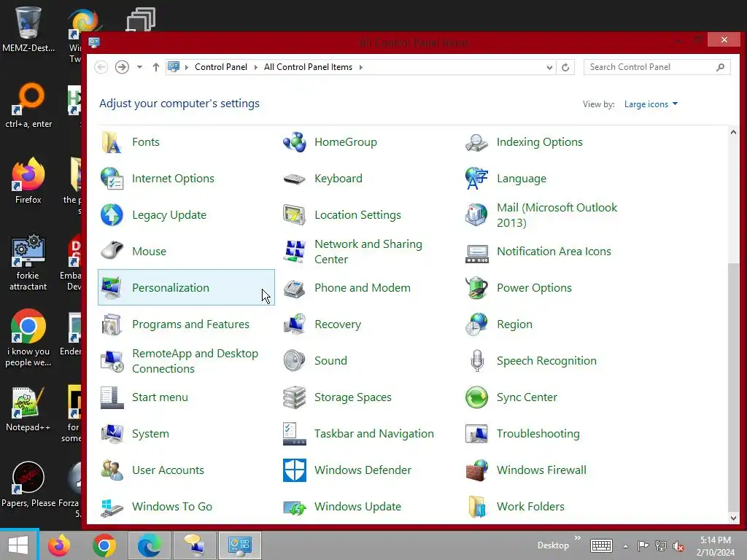Viewport: 747px width, 560px height.
Task: Go up one level button
Action: tap(156, 67)
